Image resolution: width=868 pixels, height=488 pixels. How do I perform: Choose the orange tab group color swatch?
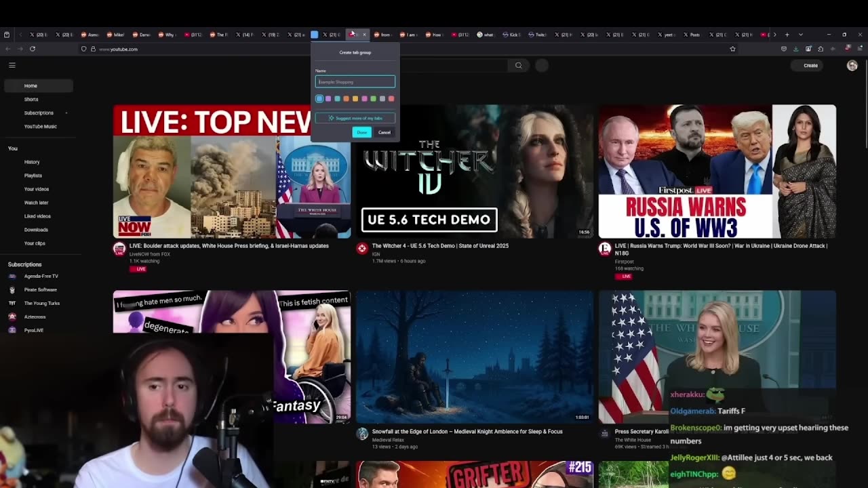pyautogui.click(x=346, y=99)
